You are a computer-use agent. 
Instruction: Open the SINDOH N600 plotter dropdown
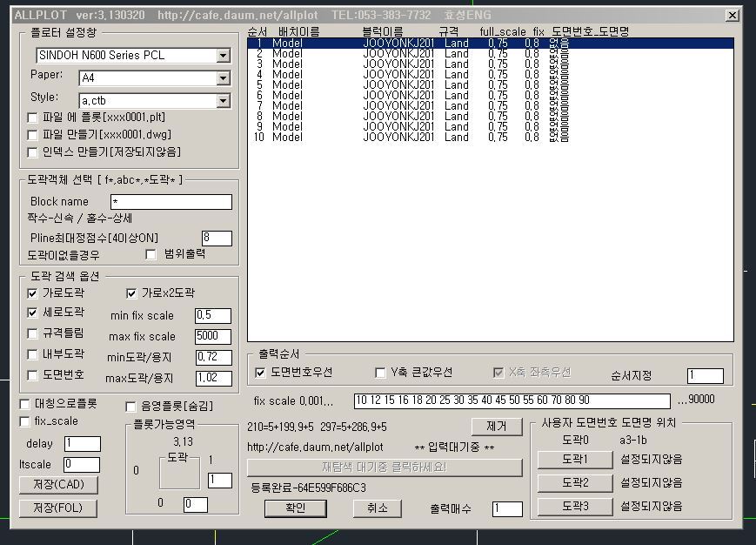[x=223, y=56]
